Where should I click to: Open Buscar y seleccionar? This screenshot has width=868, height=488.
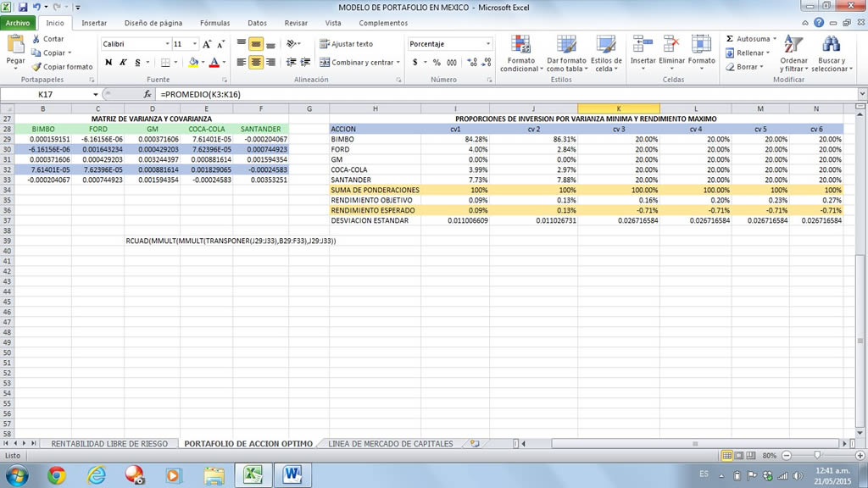(832, 53)
